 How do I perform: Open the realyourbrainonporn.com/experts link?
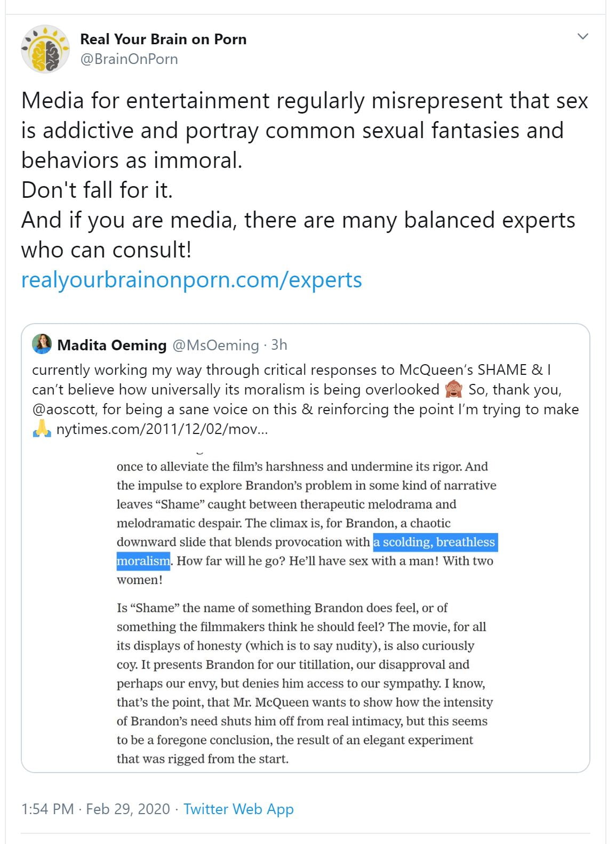pyautogui.click(x=191, y=280)
